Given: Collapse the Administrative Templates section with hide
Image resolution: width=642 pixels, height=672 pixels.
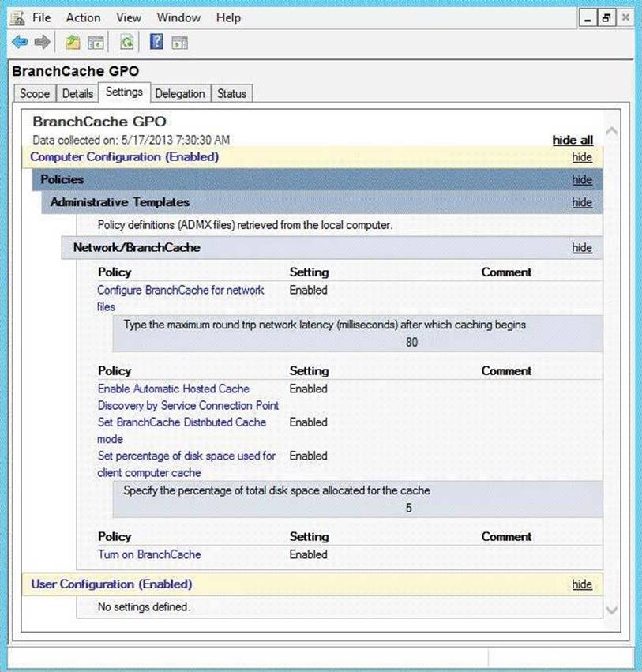Looking at the screenshot, I should point(582,202).
